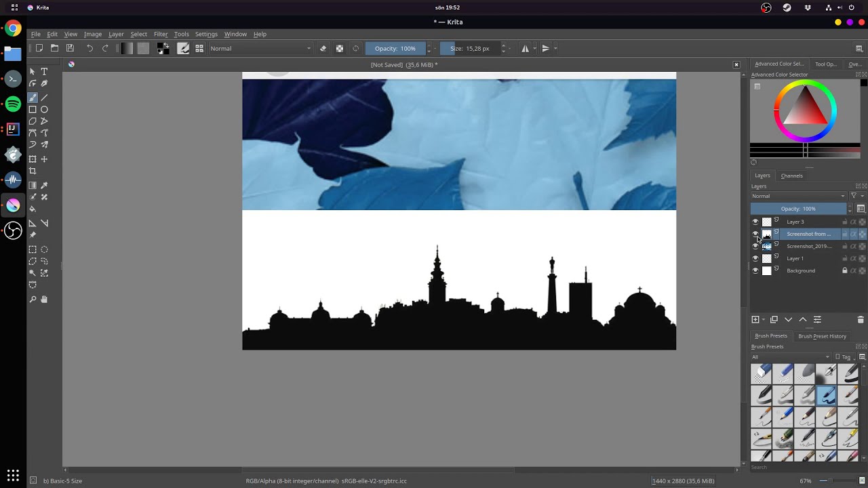
Task: Select the Zoom tool
Action: pyautogui.click(x=33, y=299)
